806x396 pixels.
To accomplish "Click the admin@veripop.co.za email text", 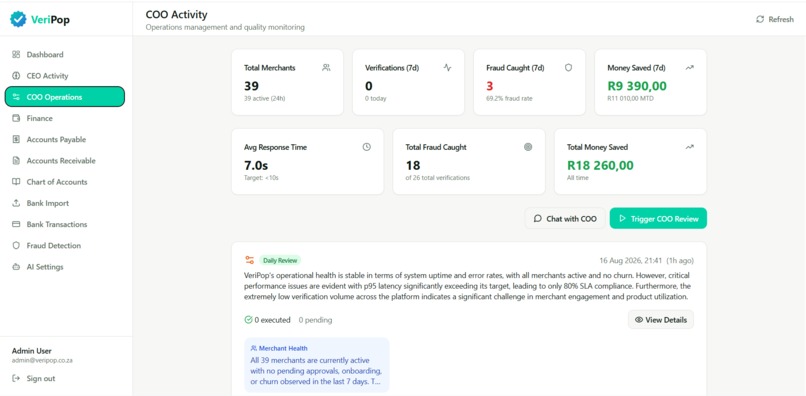I will (x=42, y=361).
